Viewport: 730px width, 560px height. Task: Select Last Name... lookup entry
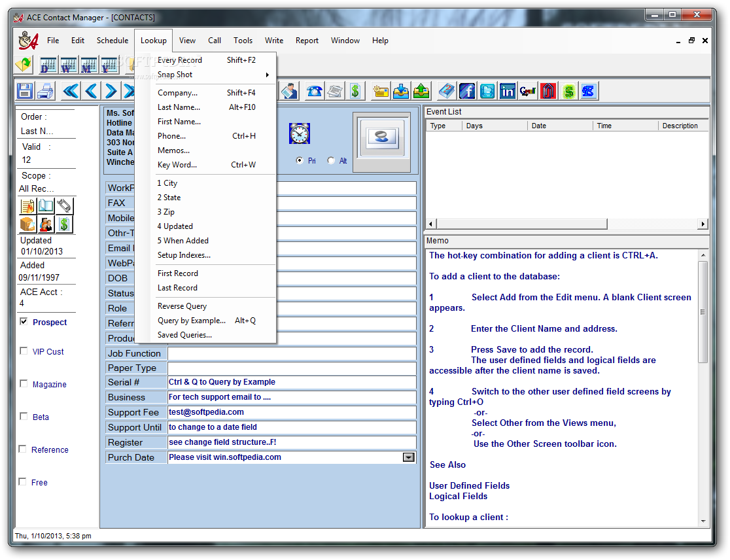pyautogui.click(x=207, y=107)
